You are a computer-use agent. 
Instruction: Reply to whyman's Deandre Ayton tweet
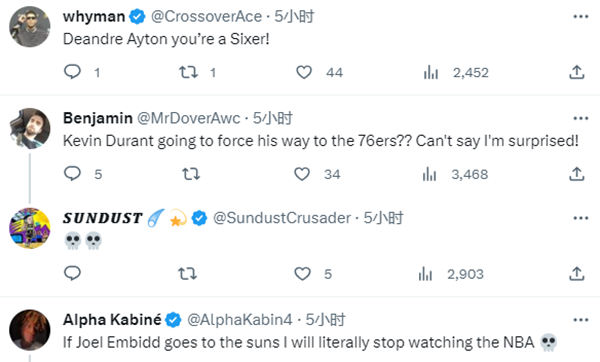(x=72, y=72)
